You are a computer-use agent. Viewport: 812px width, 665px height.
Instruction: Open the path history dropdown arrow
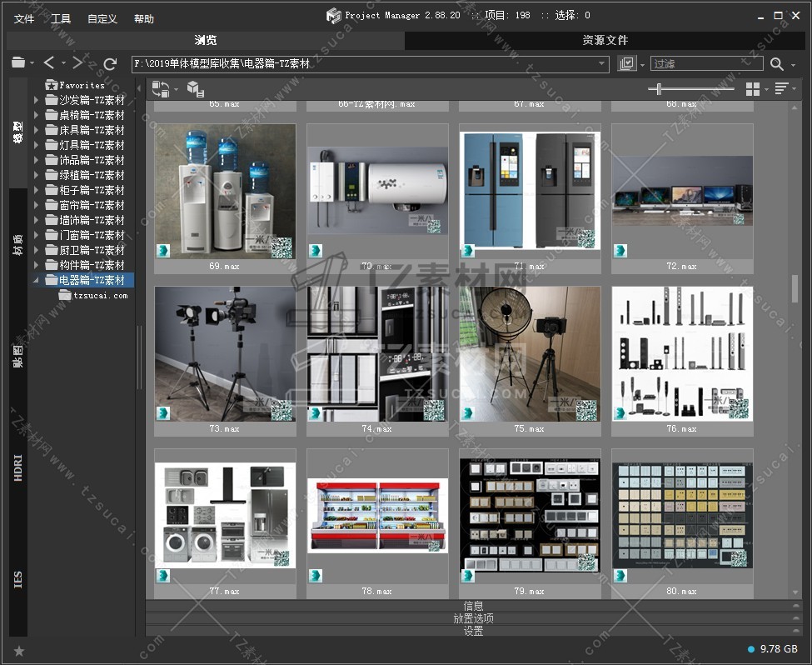(602, 64)
